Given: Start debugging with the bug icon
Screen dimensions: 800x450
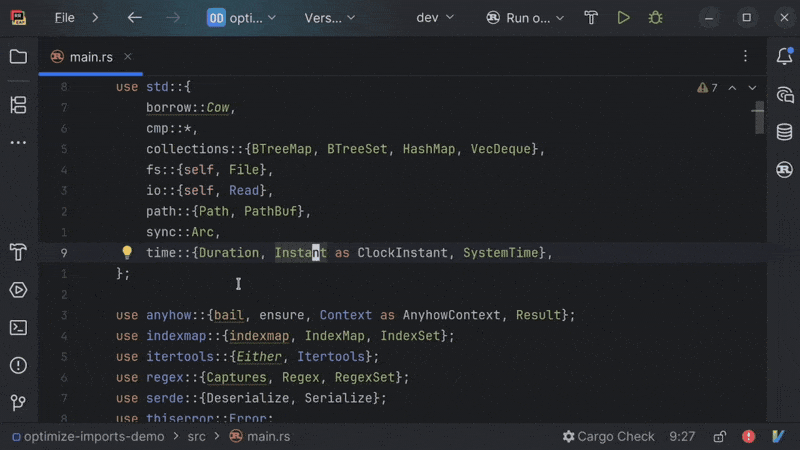Looking at the screenshot, I should tap(656, 18).
